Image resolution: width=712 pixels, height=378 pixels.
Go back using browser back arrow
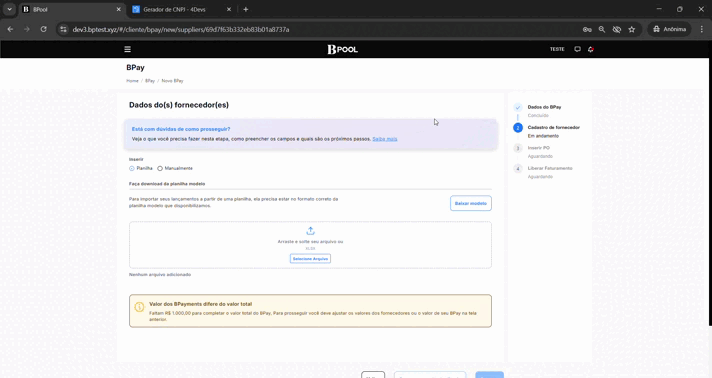click(x=10, y=29)
